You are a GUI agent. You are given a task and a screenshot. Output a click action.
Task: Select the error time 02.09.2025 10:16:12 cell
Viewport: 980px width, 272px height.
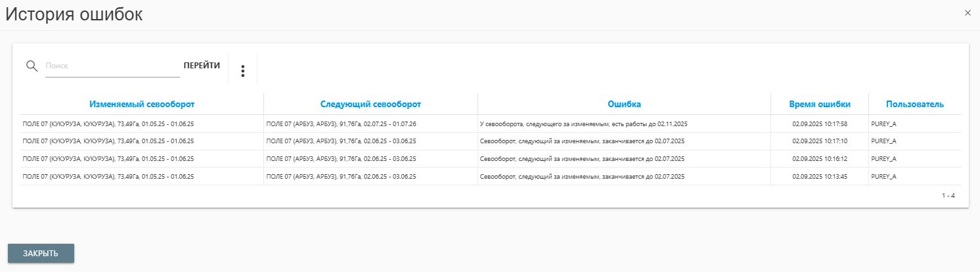point(820,159)
